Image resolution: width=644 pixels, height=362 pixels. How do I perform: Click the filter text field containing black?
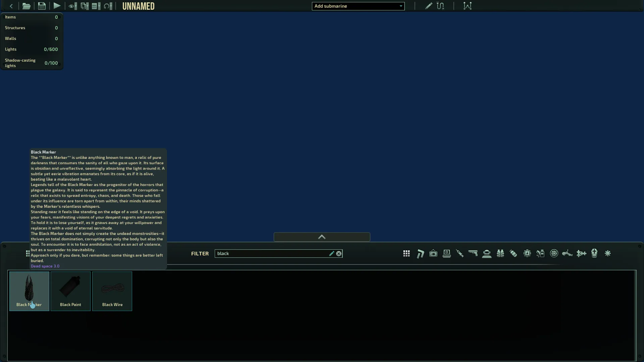(272, 254)
